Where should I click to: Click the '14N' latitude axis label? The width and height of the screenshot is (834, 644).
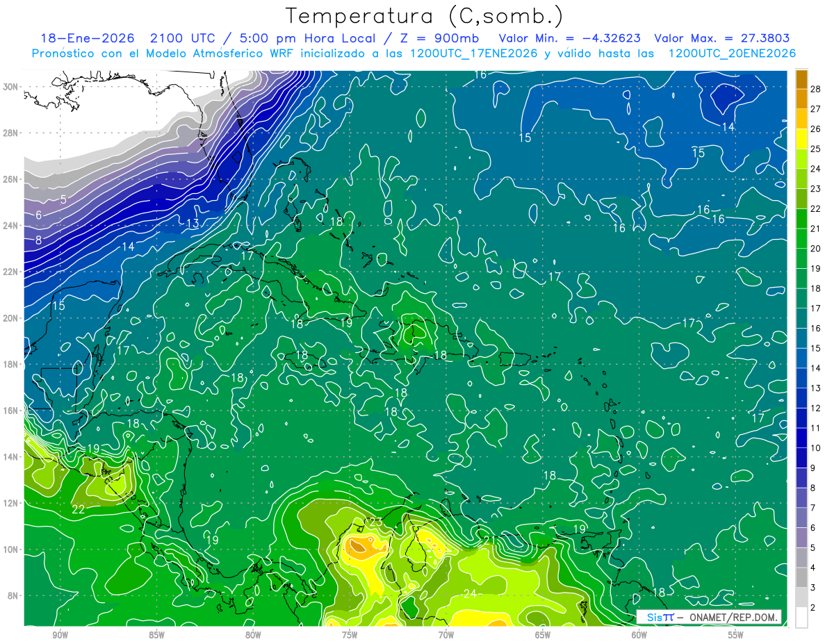11,457
